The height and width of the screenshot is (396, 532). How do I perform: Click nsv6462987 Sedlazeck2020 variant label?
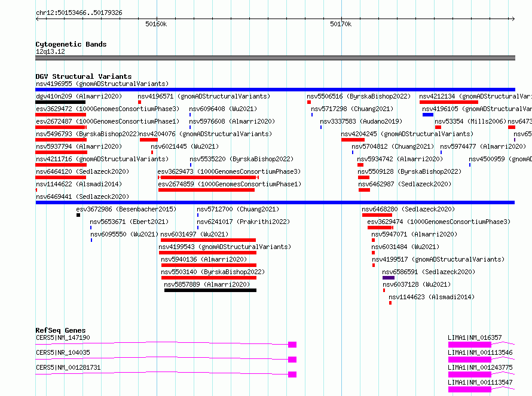pos(405,184)
